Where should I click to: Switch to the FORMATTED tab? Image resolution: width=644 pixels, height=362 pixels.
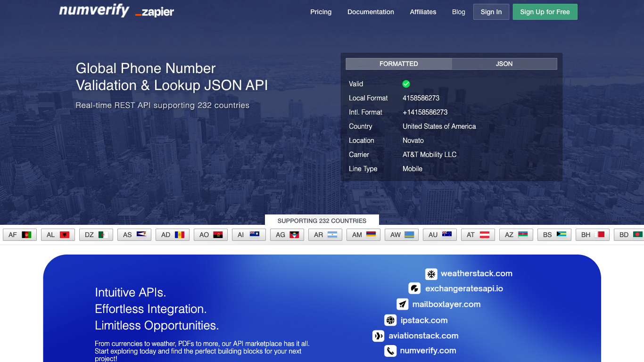(x=399, y=64)
